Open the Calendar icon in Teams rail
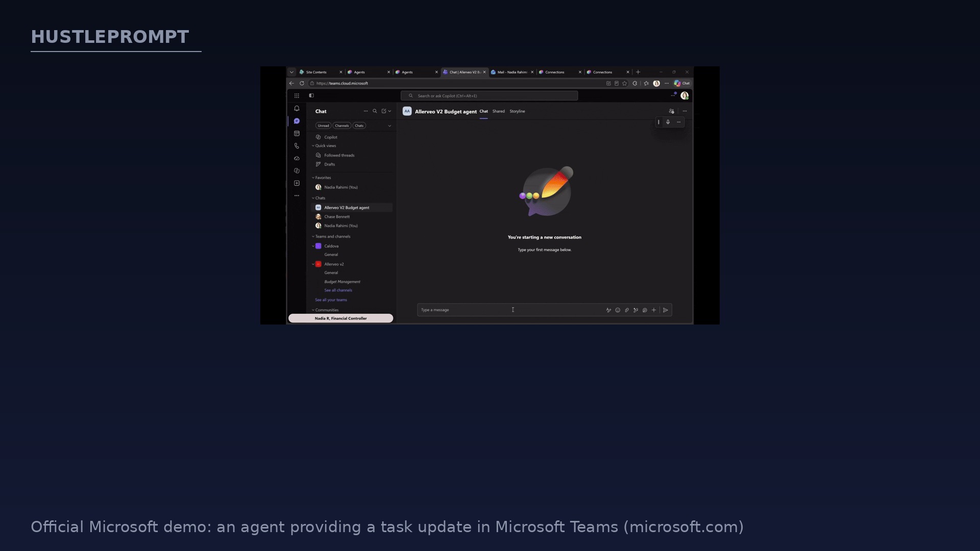 (x=297, y=134)
